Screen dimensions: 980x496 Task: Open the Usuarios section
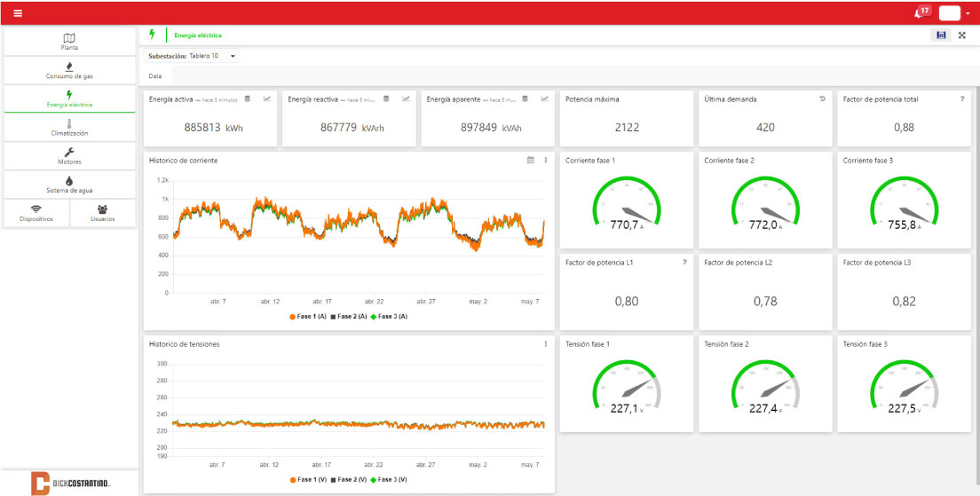coord(102,213)
